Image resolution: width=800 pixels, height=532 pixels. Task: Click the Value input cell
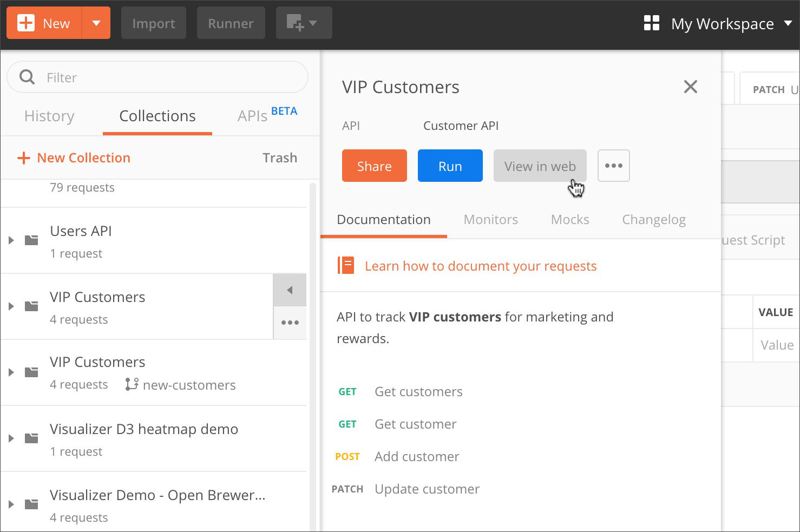(777, 345)
